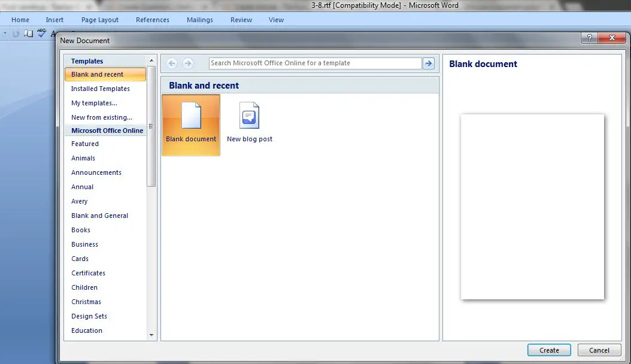Go back with the left arrow button
This screenshot has width=631, height=364.
point(172,63)
